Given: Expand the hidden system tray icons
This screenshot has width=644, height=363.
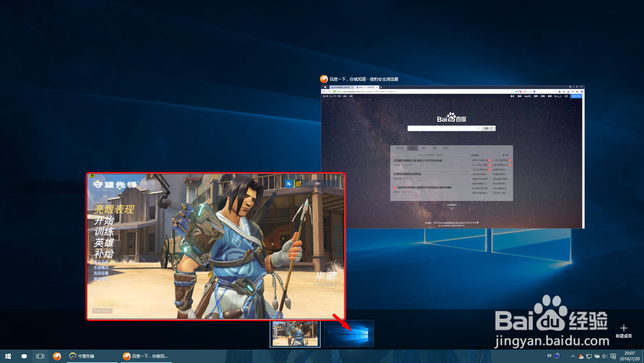Looking at the screenshot, I should coord(572,356).
